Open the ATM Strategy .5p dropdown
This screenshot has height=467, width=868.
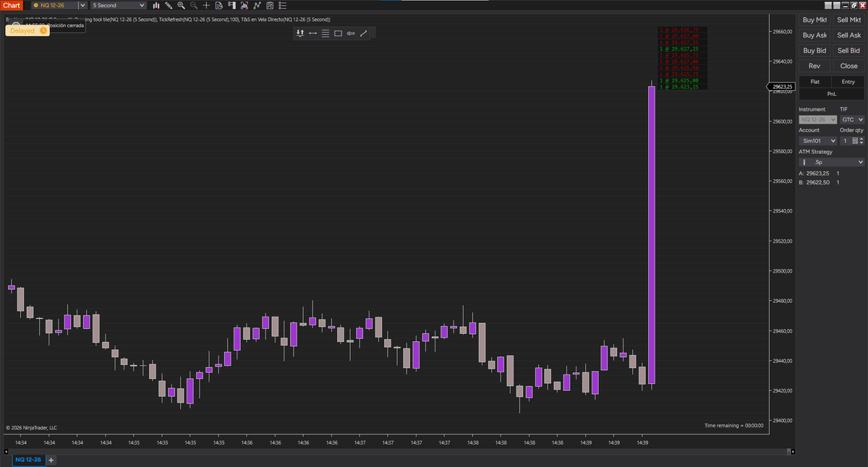pos(832,163)
